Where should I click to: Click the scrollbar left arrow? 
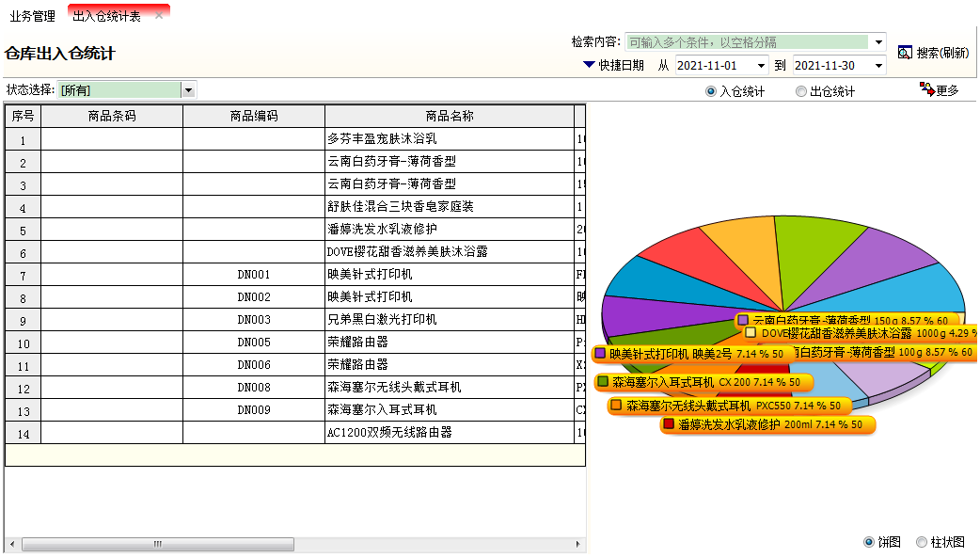tap(12, 544)
